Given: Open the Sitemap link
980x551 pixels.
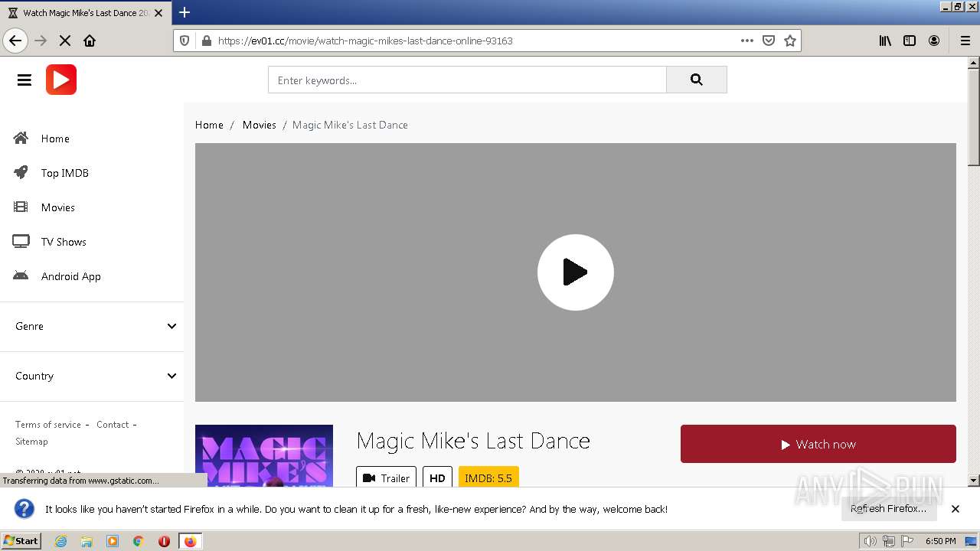Looking at the screenshot, I should pos(31,442).
